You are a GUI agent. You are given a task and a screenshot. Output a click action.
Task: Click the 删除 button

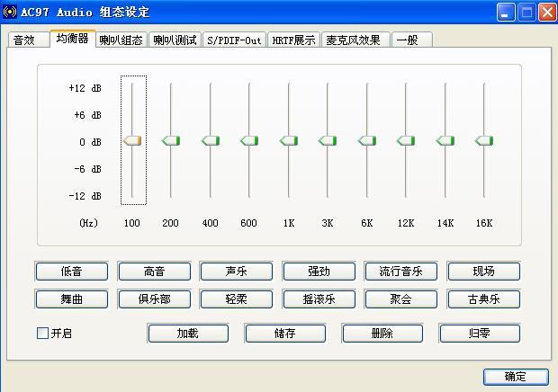(382, 333)
